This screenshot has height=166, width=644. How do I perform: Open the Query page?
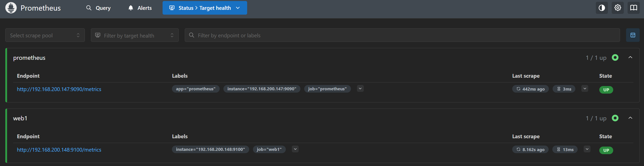click(98, 8)
